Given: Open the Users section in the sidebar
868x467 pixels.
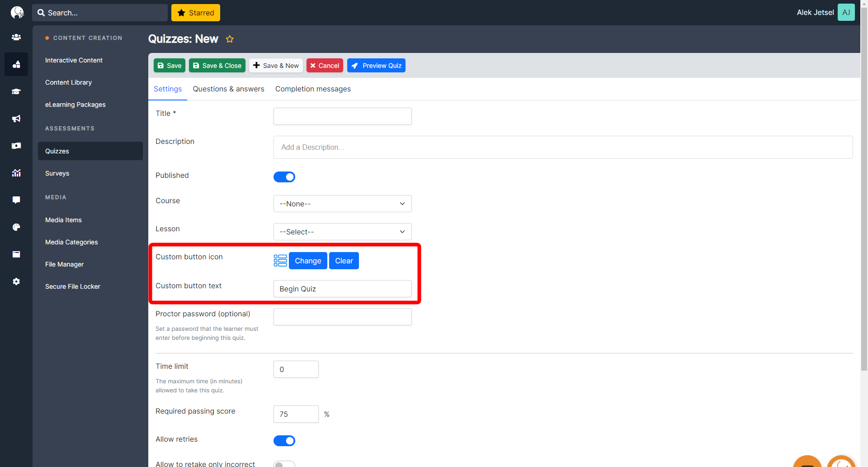Looking at the screenshot, I should pyautogui.click(x=16, y=37).
